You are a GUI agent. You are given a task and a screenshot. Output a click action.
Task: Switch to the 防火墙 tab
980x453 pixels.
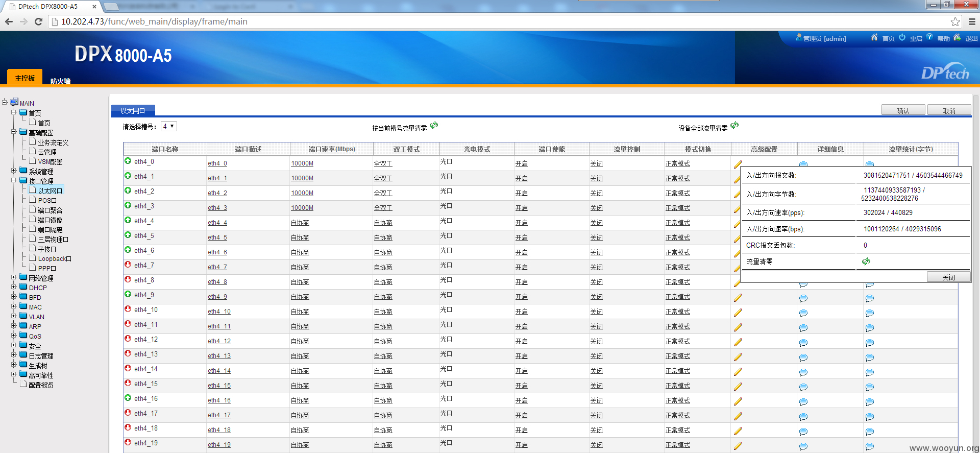coord(60,81)
